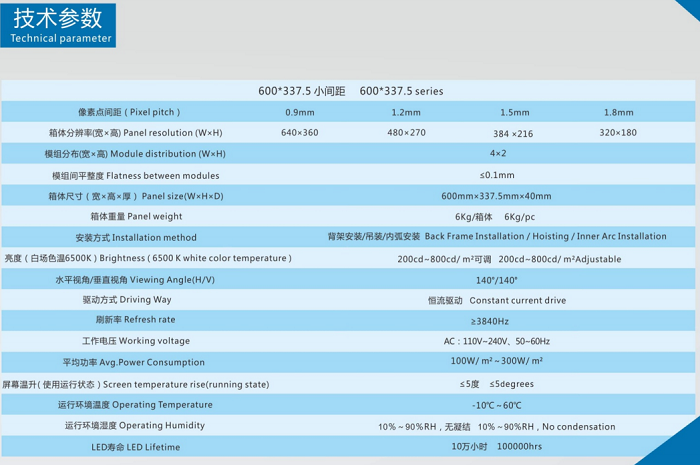Click the 'Module distribution (W×H)' label
The height and width of the screenshot is (465, 700).
[168, 154]
